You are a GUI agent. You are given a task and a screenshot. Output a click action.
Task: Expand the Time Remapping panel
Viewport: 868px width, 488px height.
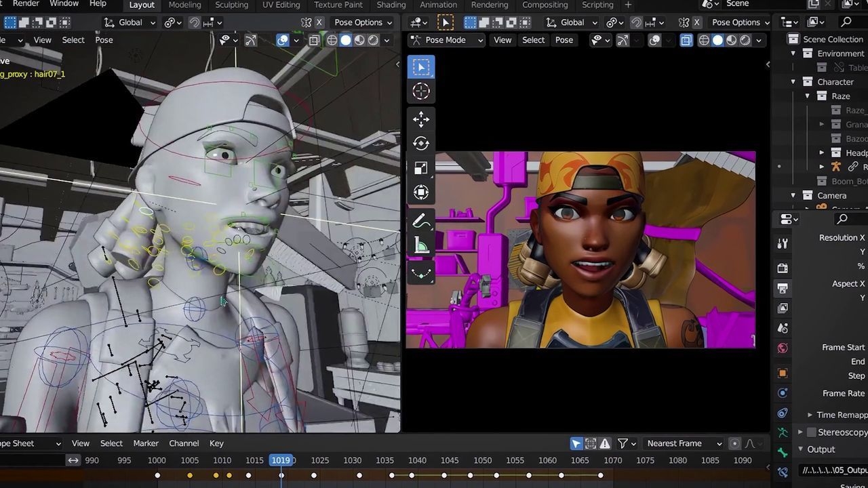(810, 415)
